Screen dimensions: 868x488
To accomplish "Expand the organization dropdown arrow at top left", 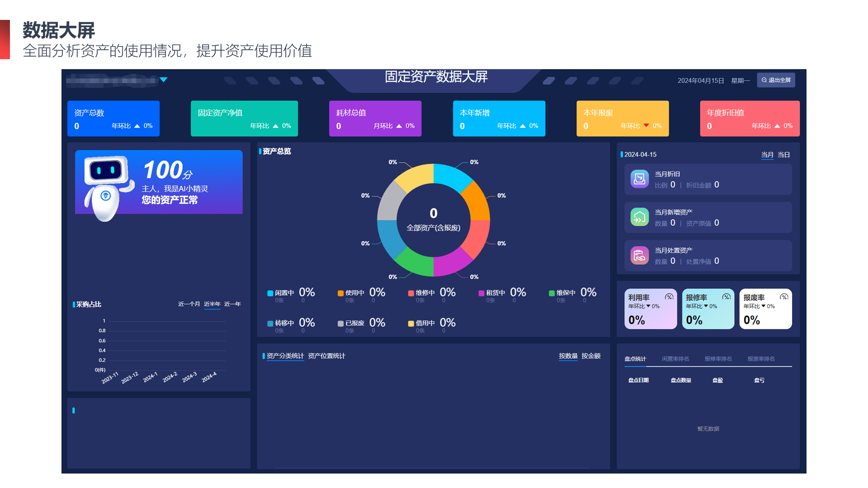I will [164, 80].
